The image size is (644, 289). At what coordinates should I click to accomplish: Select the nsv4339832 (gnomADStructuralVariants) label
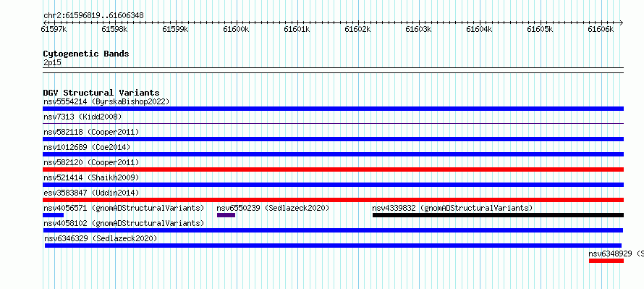(452, 208)
